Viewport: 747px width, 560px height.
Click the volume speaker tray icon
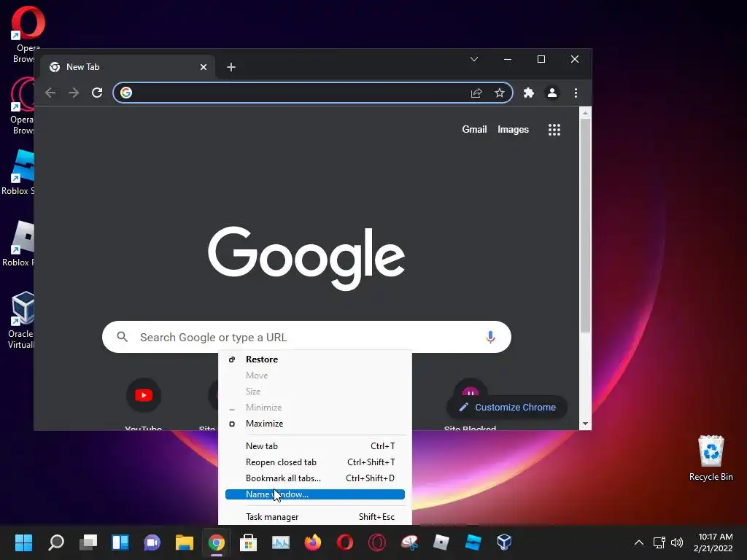677,542
